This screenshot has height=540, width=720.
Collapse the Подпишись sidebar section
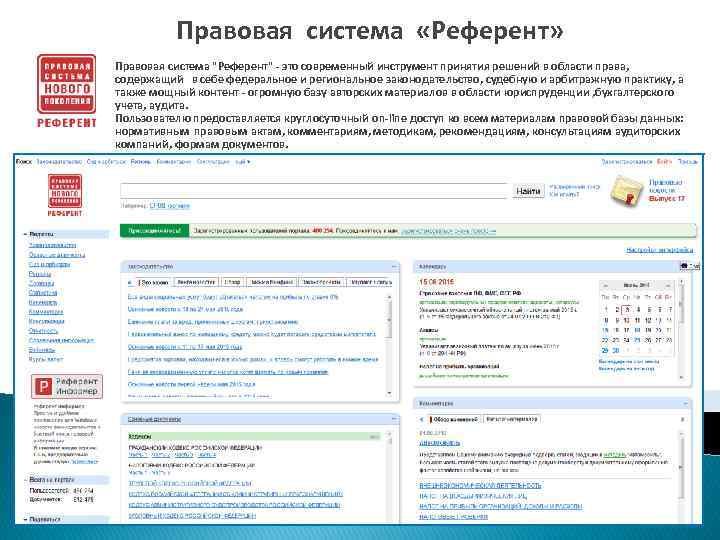coord(25,519)
